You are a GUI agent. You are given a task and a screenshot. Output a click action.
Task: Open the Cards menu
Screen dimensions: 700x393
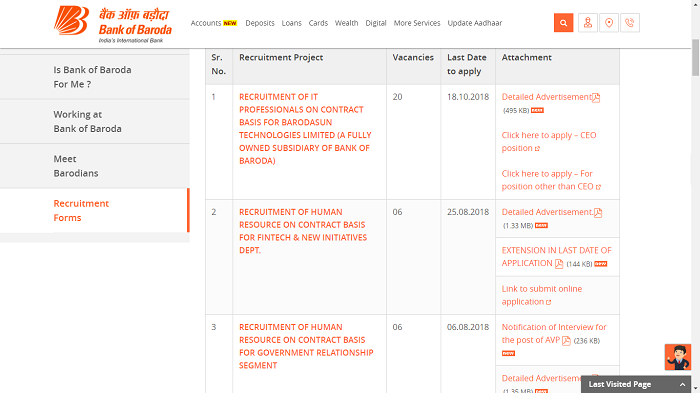coord(318,23)
